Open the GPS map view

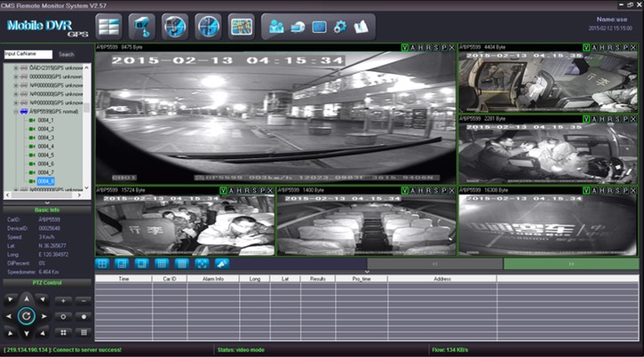click(x=241, y=26)
